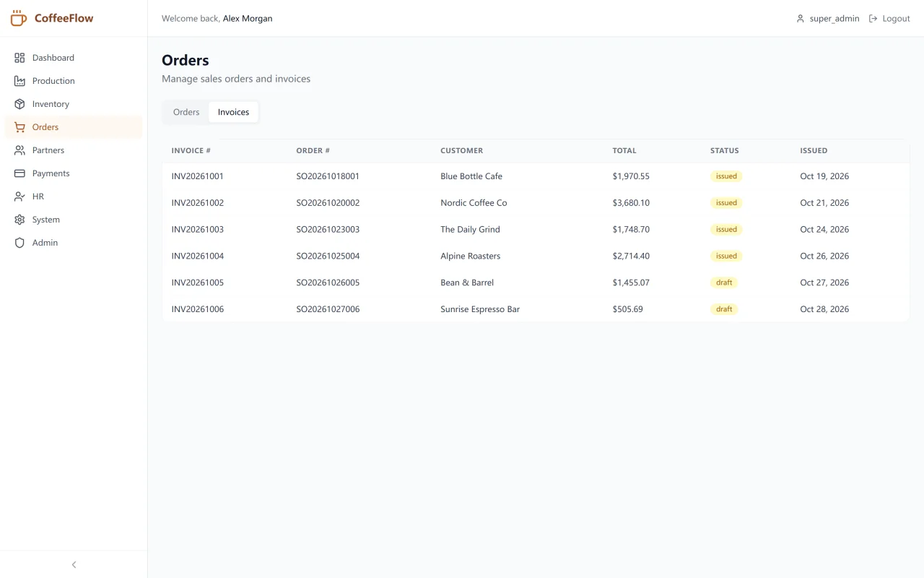This screenshot has height=578, width=924.
Task: Click the Inventory box icon
Action: tap(19, 104)
